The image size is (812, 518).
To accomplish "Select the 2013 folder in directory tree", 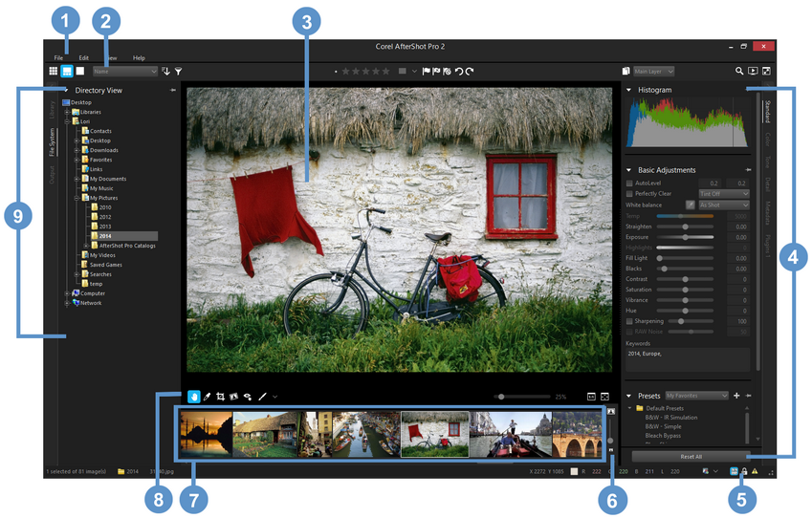I will pyautogui.click(x=105, y=227).
